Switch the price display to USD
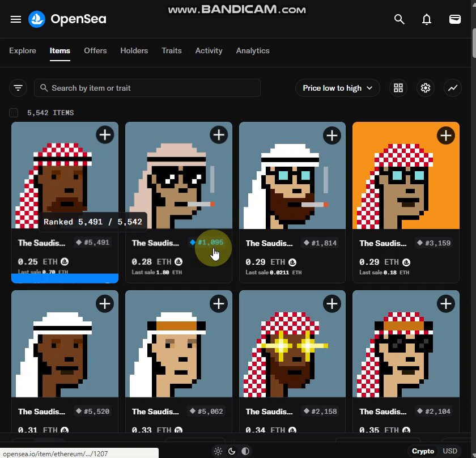The image size is (476, 458). 450,451
